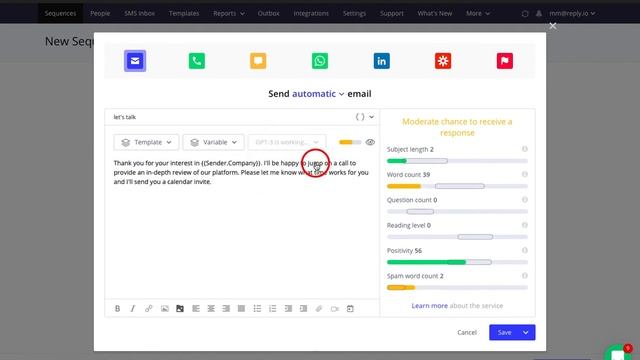Toggle email preview with the eye icon
Image resolution: width=640 pixels, height=360 pixels.
tap(370, 142)
